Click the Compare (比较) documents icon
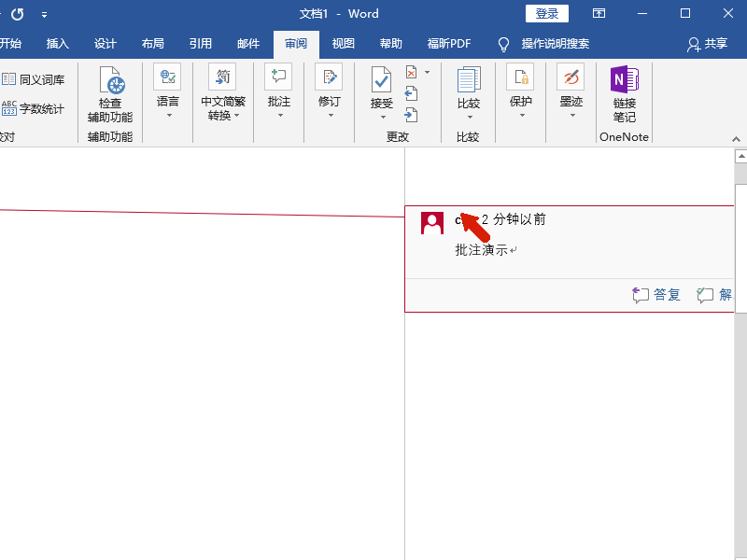 [x=469, y=79]
